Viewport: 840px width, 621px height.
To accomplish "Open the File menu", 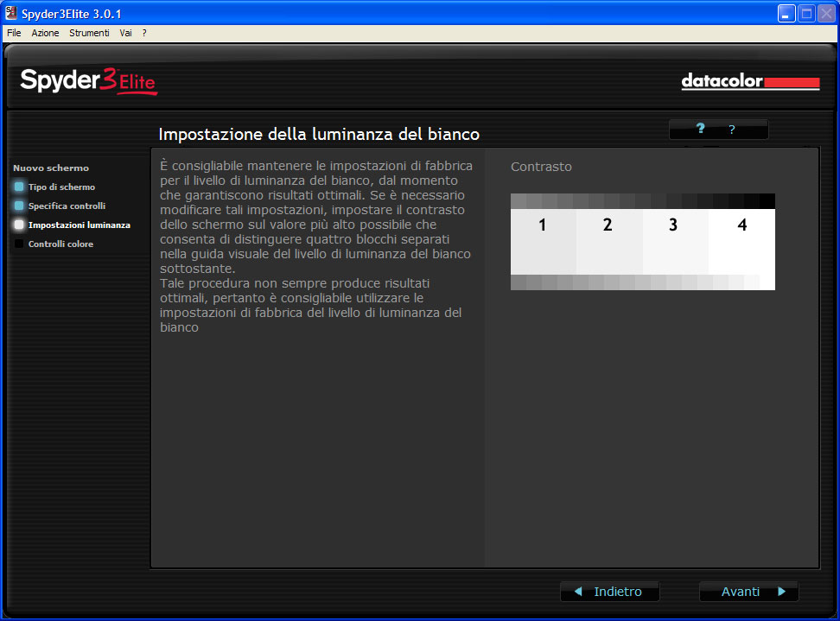I will click(x=14, y=33).
